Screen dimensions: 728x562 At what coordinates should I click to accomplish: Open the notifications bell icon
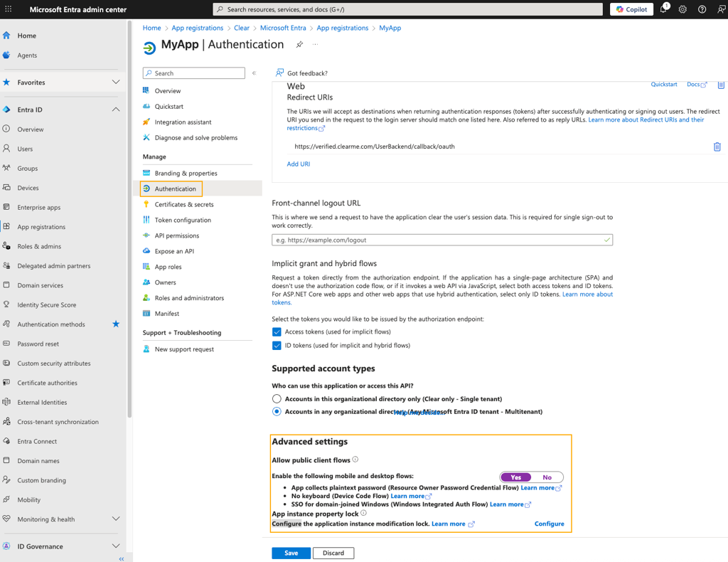coord(663,9)
